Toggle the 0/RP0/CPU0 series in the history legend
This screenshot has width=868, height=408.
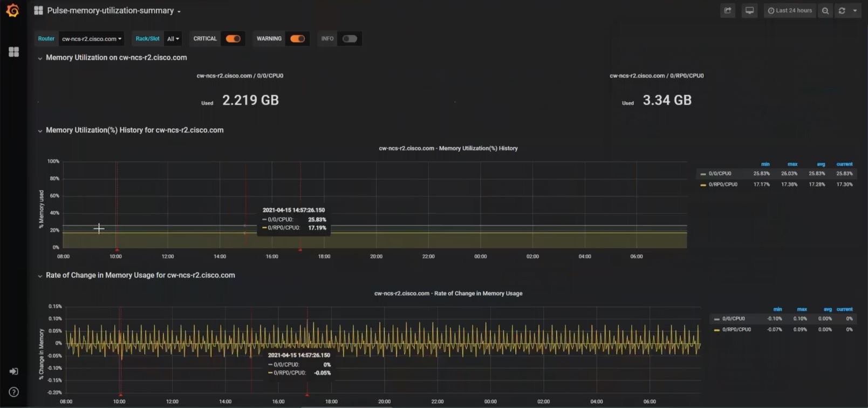[x=723, y=185]
